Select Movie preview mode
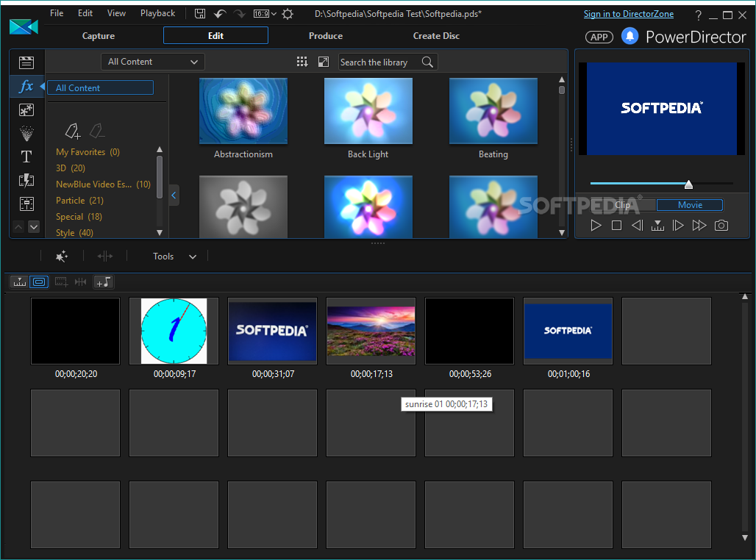 click(690, 205)
